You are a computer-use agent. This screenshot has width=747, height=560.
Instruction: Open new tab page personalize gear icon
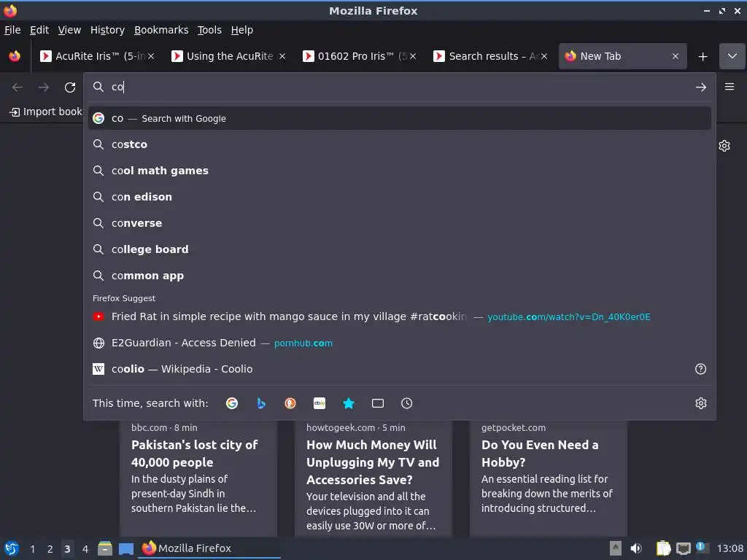724,146
